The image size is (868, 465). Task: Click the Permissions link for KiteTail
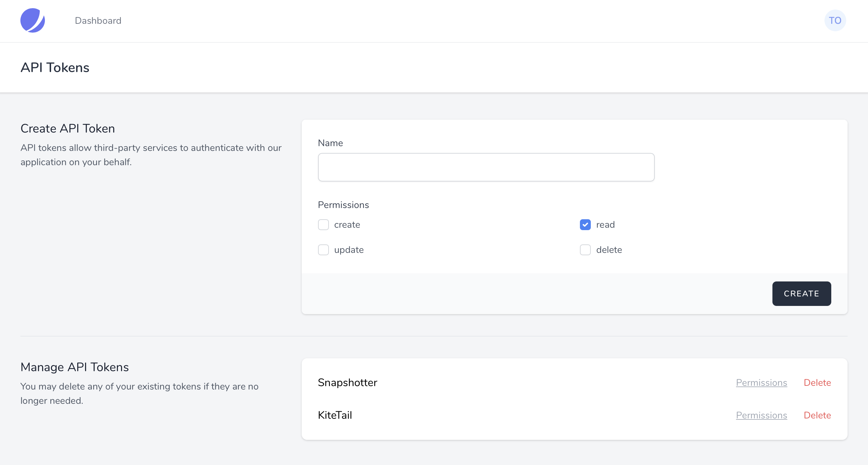tap(761, 415)
